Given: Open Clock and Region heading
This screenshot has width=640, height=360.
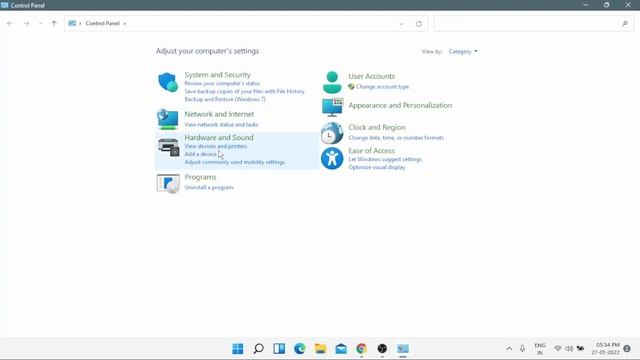Looking at the screenshot, I should 377,127.
